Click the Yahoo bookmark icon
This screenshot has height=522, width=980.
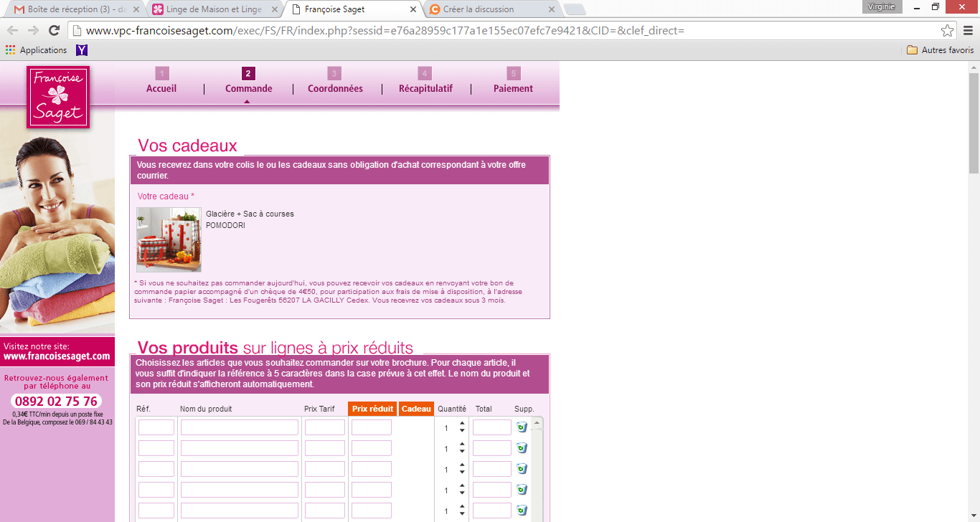tap(82, 50)
